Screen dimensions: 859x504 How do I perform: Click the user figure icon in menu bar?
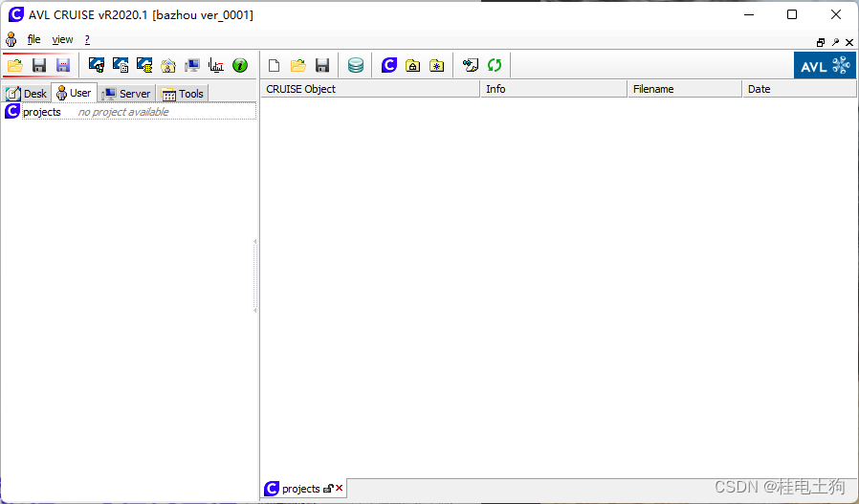pos(11,39)
